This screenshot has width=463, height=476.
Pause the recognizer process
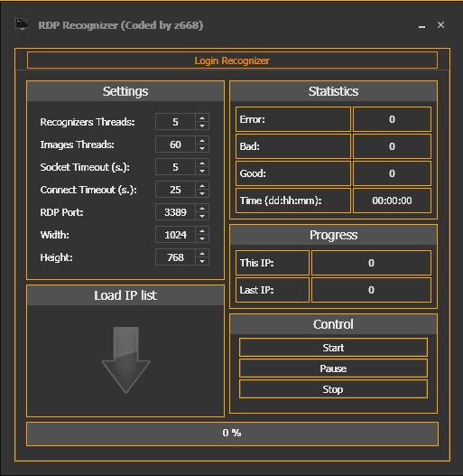[333, 369]
